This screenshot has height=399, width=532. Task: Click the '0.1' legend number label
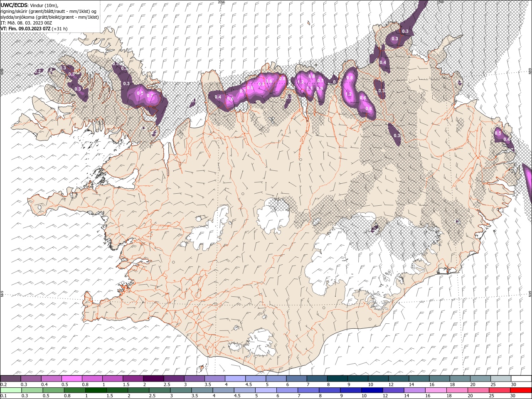tap(3, 396)
